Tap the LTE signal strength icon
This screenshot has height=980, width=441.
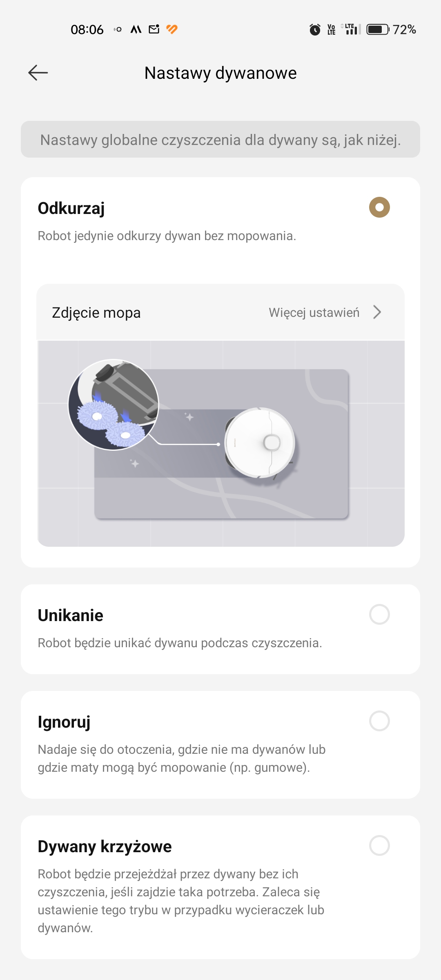(x=351, y=29)
